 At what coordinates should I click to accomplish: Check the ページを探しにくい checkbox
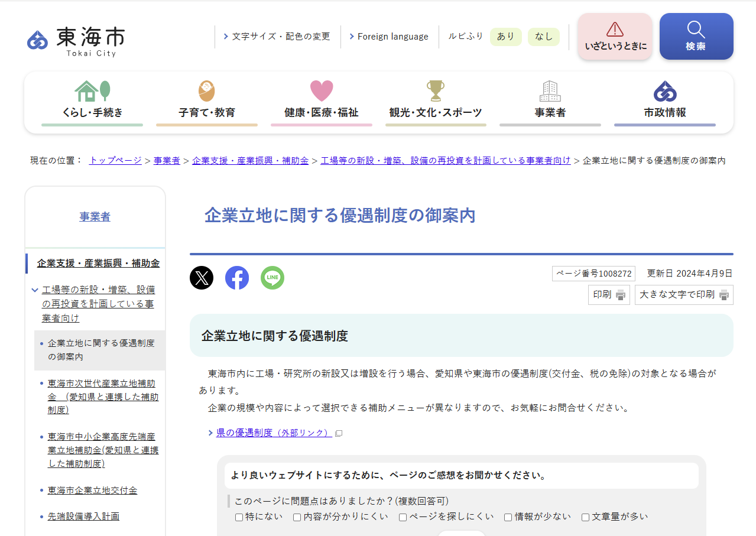tap(403, 517)
